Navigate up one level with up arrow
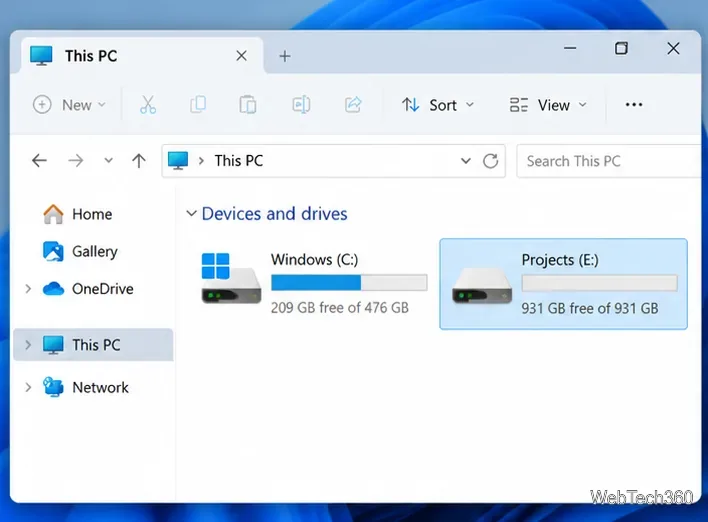 pos(139,160)
